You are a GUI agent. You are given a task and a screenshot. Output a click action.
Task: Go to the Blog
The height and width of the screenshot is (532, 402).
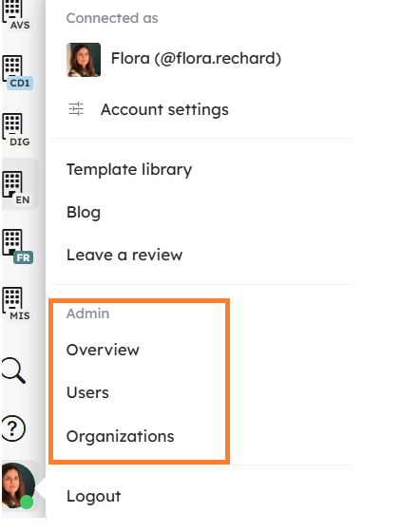coord(84,213)
